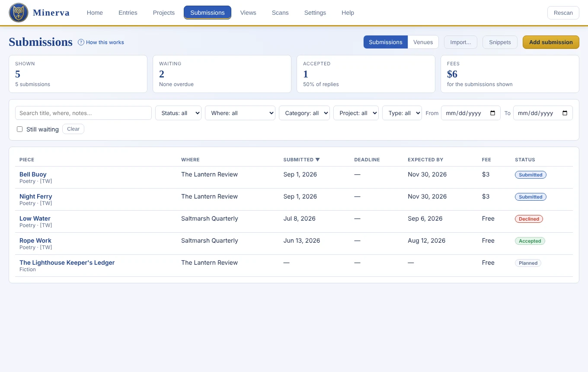
Task: Open the Bell Buoy submission
Action: (33, 174)
